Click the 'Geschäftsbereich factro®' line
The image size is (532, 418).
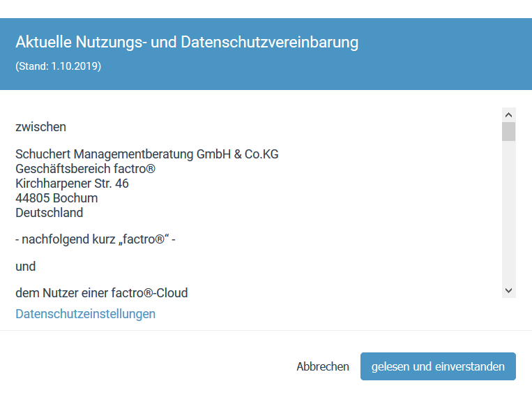point(86,169)
